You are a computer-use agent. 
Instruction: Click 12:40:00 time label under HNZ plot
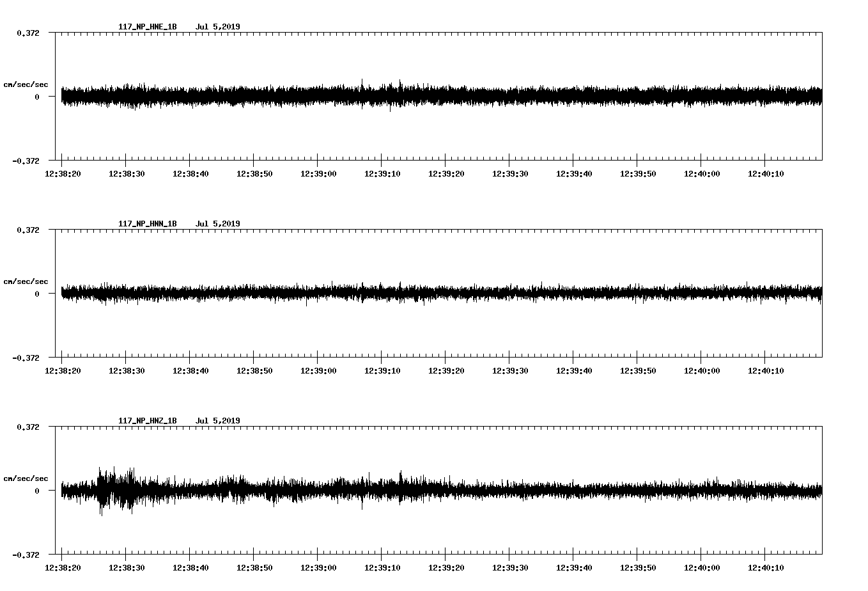coord(702,568)
